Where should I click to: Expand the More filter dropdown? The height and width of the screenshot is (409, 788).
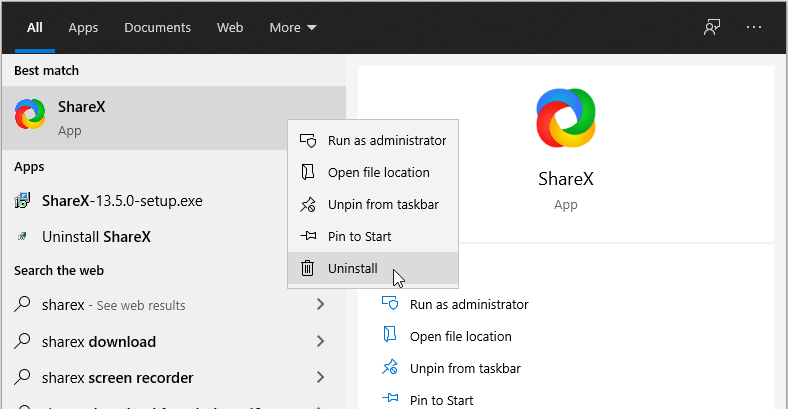click(292, 27)
